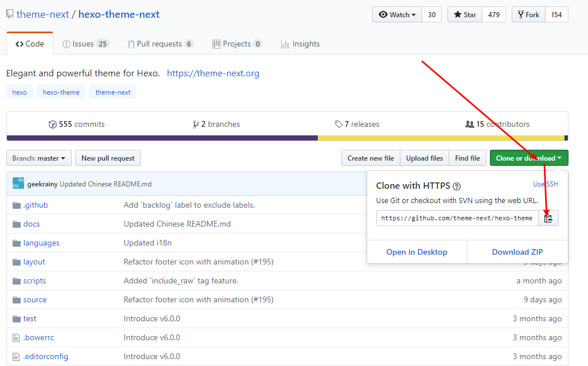Star the hexo-theme-next repository
The width and height of the screenshot is (588, 366).
click(x=465, y=14)
